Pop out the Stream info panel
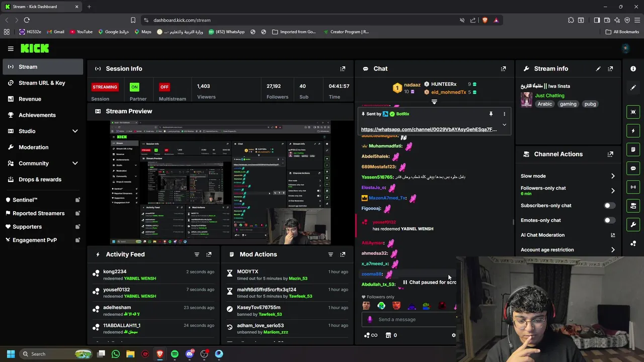The image size is (644, 362). point(610,69)
